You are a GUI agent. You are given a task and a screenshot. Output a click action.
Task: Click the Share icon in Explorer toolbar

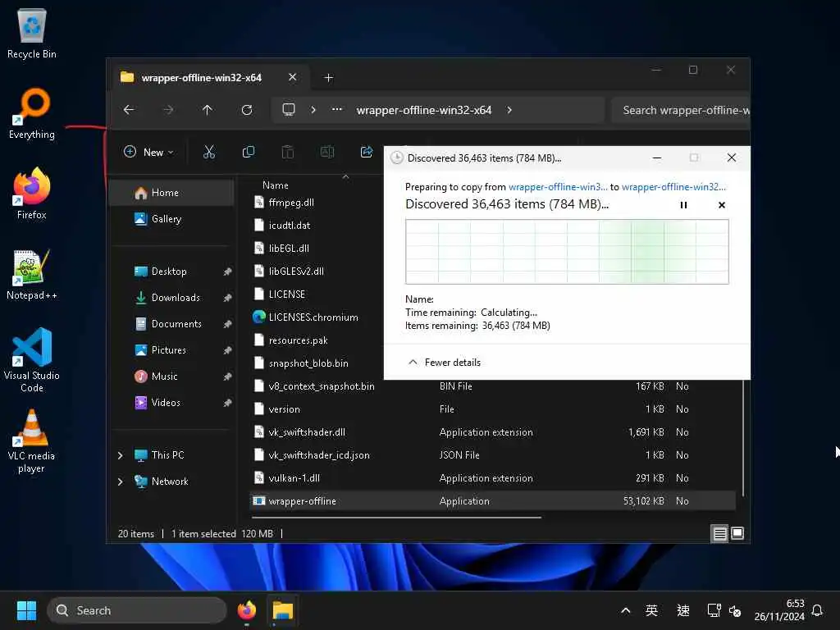tap(367, 152)
